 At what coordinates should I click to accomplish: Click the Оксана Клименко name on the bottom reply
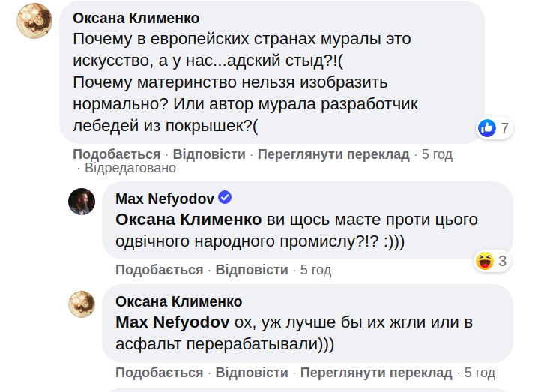pyautogui.click(x=179, y=301)
